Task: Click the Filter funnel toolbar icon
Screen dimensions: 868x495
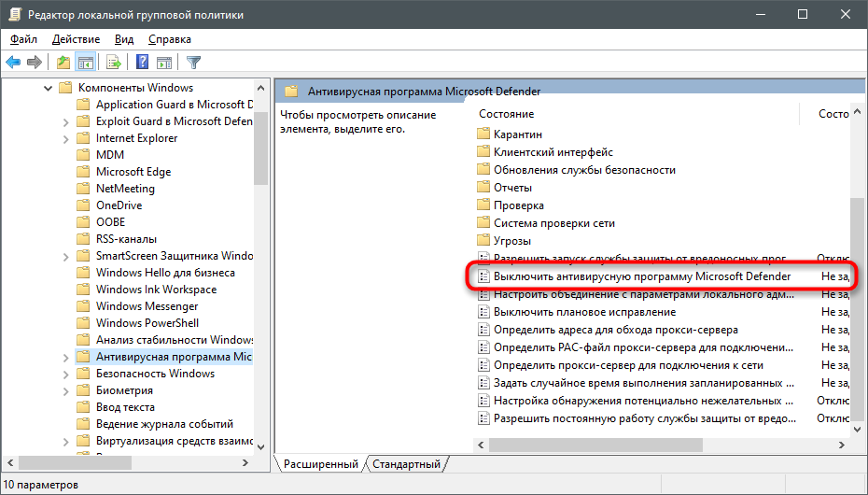Action: [x=193, y=63]
